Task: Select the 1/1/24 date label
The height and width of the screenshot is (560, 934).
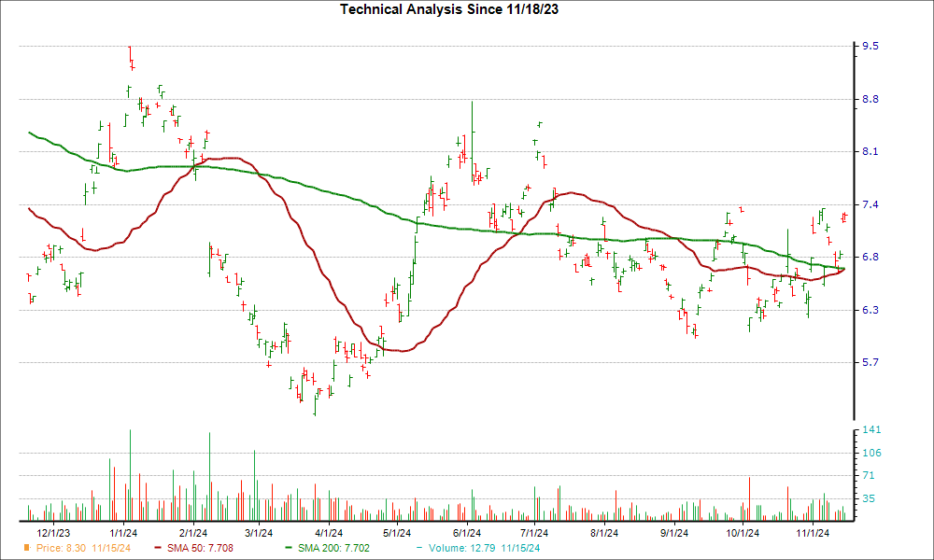Action: (x=122, y=533)
